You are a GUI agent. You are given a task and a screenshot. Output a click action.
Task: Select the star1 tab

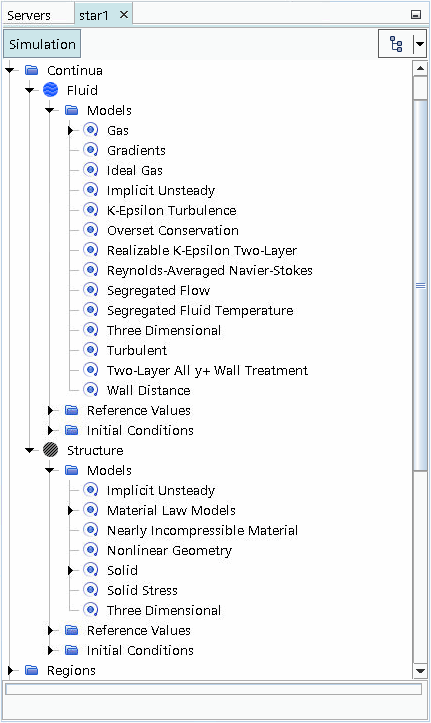pos(94,15)
